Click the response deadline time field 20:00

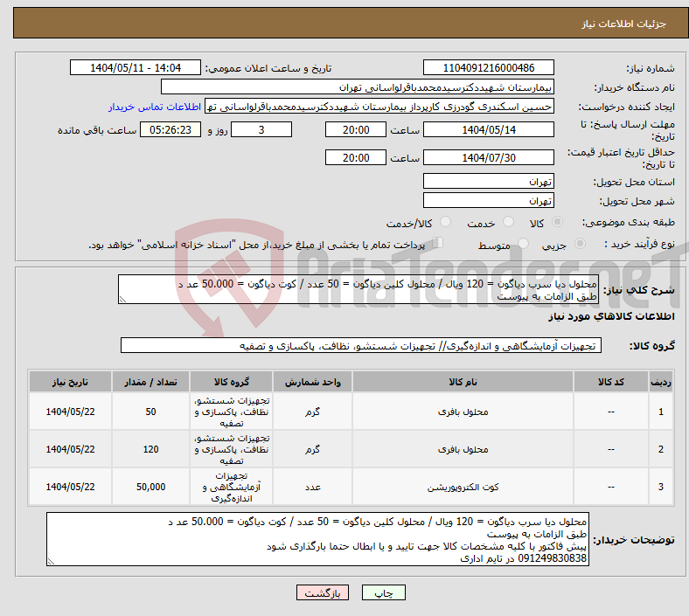(356, 129)
